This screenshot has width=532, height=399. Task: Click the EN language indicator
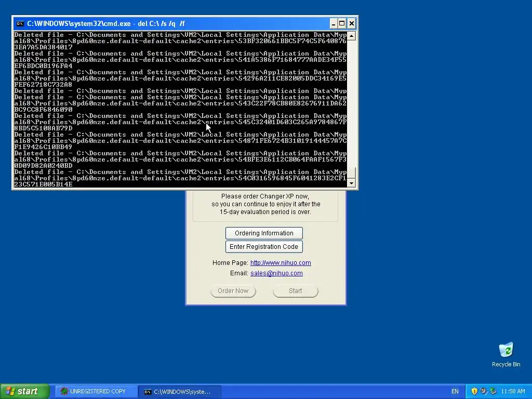(x=455, y=391)
